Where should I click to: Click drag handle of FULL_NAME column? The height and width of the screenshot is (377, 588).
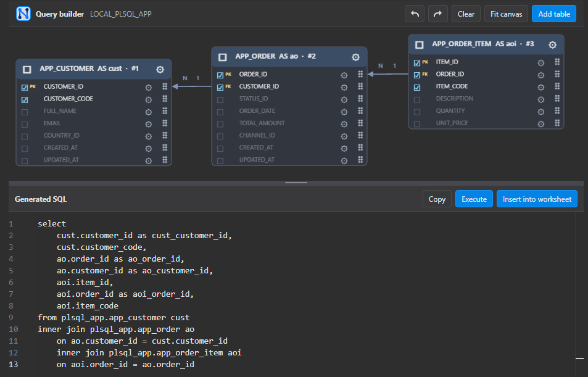tap(165, 111)
